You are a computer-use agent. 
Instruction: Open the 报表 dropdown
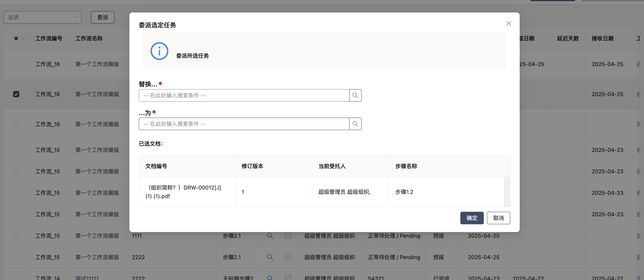(43, 18)
